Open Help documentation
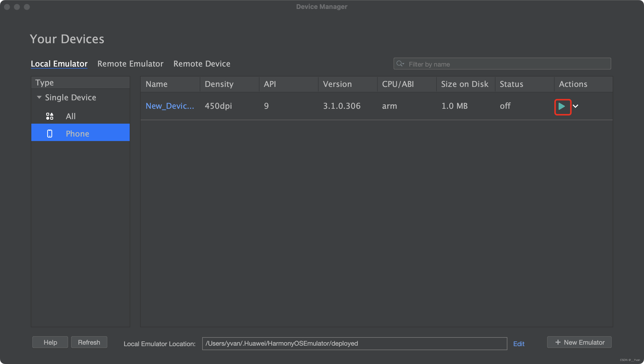Screen dimensions: 644x364 50,342
